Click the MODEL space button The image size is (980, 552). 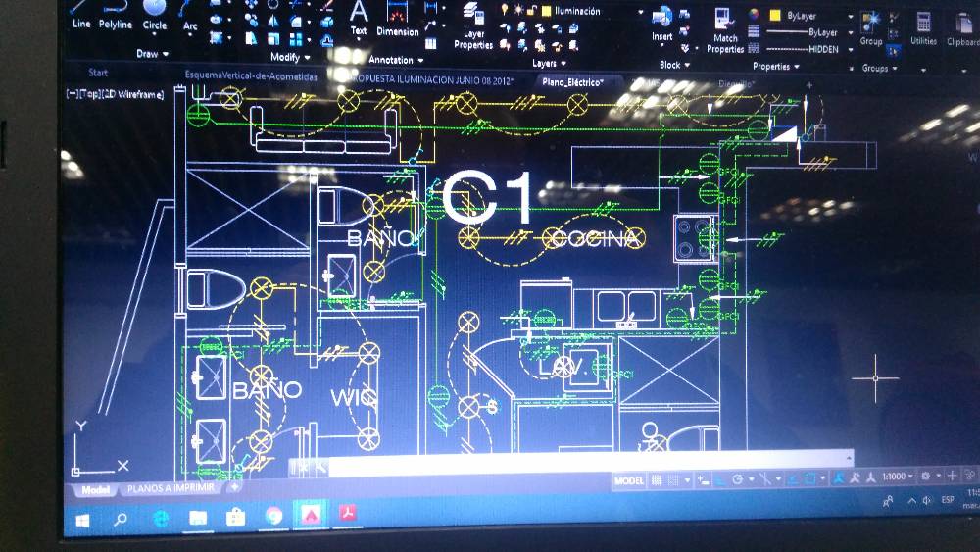click(x=629, y=480)
